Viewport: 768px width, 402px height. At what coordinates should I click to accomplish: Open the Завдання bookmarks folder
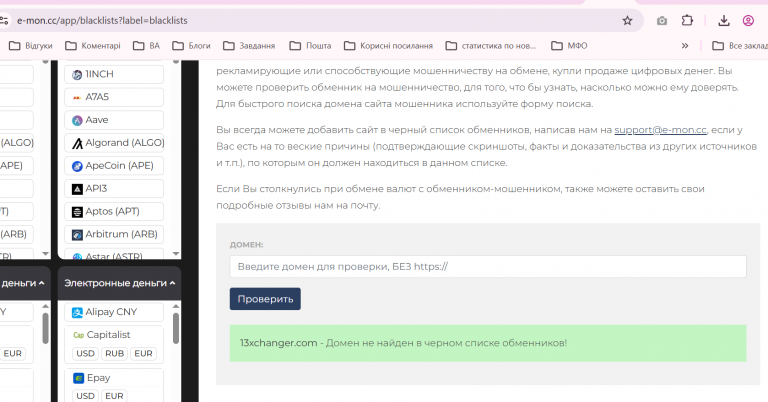click(x=249, y=46)
